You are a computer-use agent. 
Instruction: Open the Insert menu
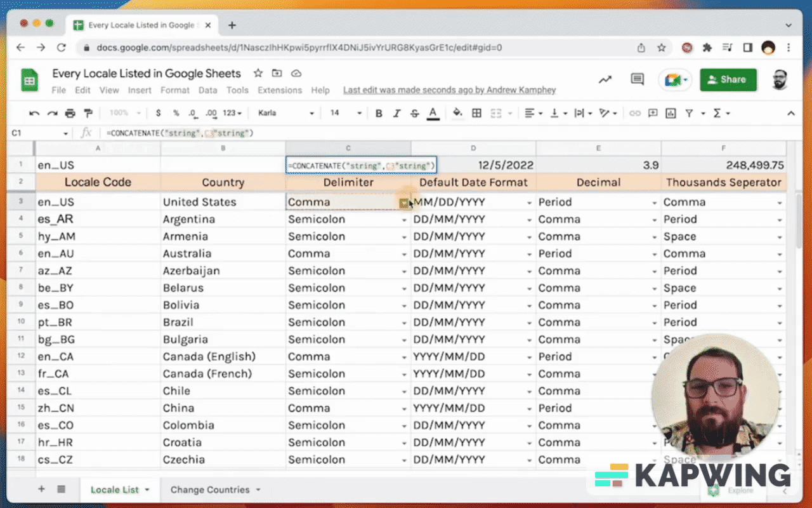click(140, 90)
